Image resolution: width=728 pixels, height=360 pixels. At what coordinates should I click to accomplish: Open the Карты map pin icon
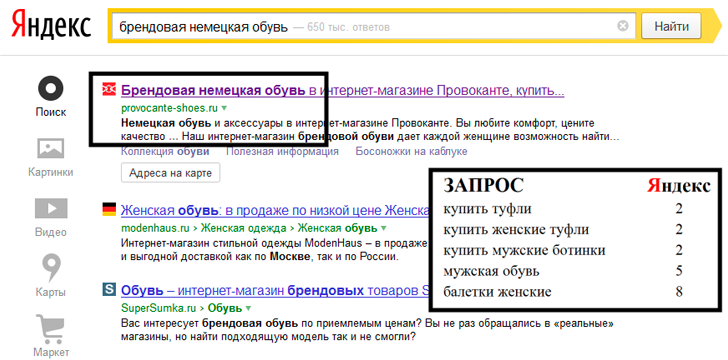[x=51, y=268]
